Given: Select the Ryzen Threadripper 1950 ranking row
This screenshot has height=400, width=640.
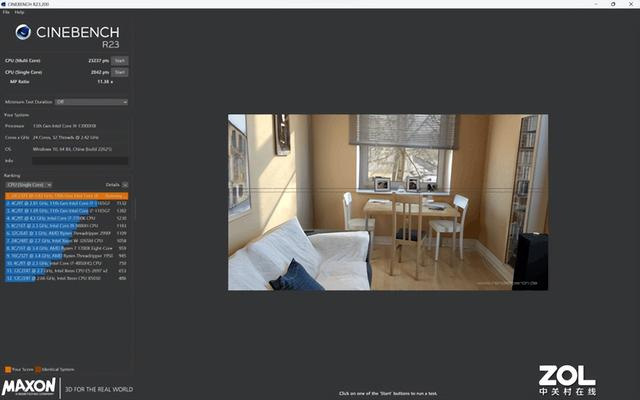Looking at the screenshot, I should [67, 256].
